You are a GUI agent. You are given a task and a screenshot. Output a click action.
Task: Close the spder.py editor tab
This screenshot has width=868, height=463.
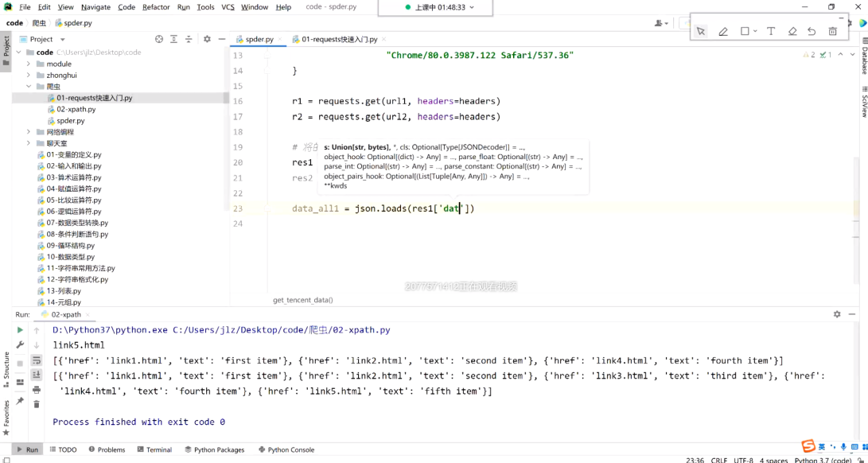click(x=280, y=39)
